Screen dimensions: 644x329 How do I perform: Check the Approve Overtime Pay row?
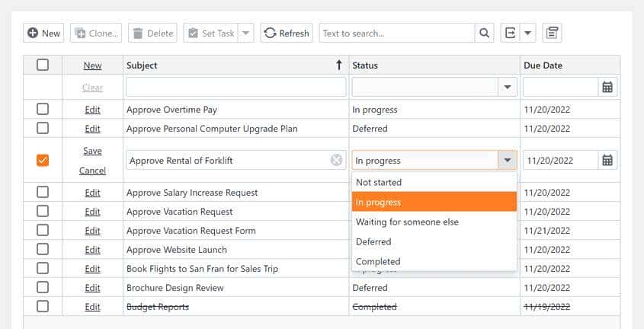tap(43, 110)
